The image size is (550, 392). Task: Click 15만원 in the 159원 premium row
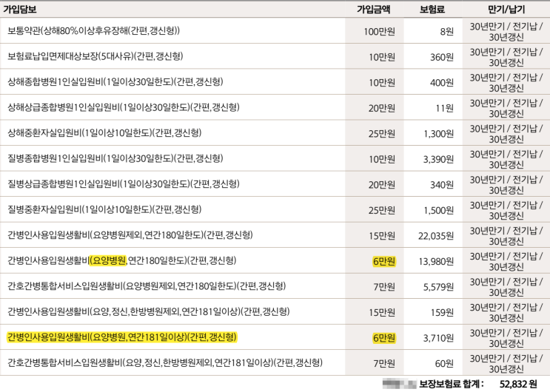coord(382,312)
